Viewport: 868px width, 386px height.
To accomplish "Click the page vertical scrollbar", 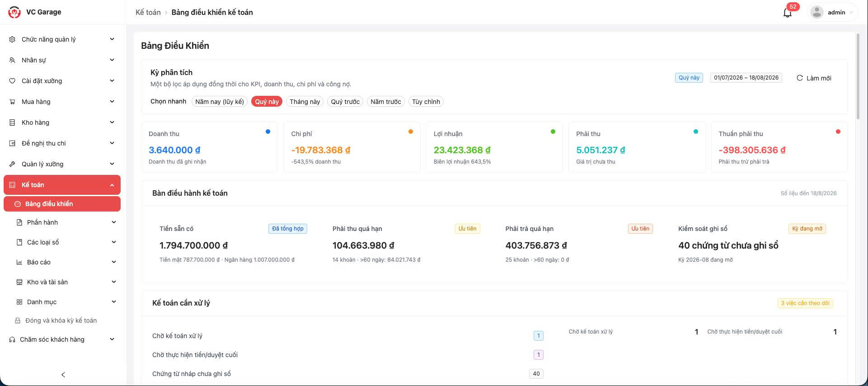I will [858, 76].
